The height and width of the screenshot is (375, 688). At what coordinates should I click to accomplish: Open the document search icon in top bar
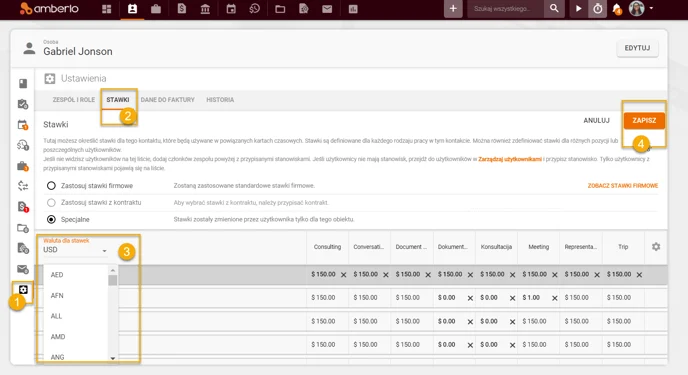[304, 9]
